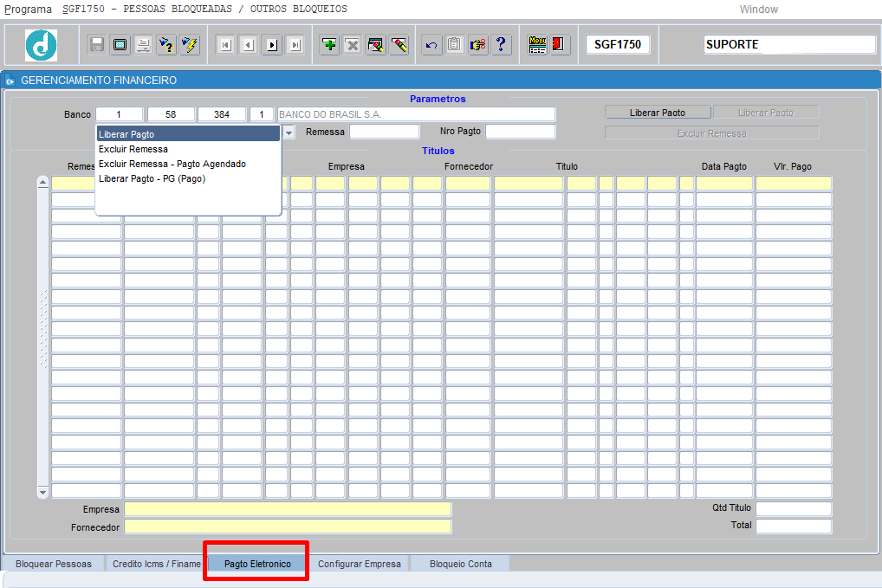The height and width of the screenshot is (588, 882).
Task: Click the dropdown arrow beside Remessa label
Action: (289, 132)
